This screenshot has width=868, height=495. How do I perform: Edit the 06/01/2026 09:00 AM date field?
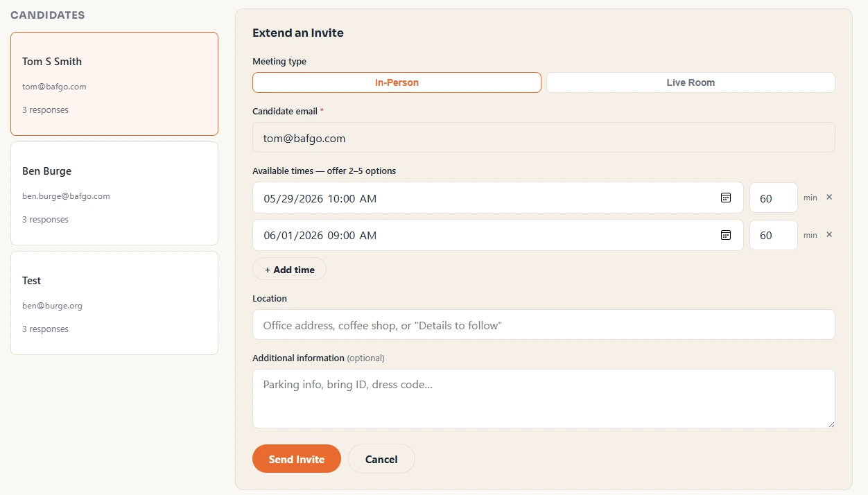(498, 235)
